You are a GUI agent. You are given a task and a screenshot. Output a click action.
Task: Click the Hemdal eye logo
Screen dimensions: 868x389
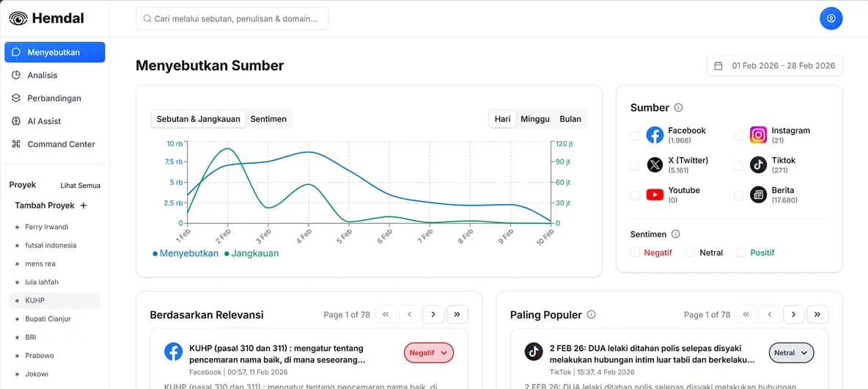tap(18, 18)
